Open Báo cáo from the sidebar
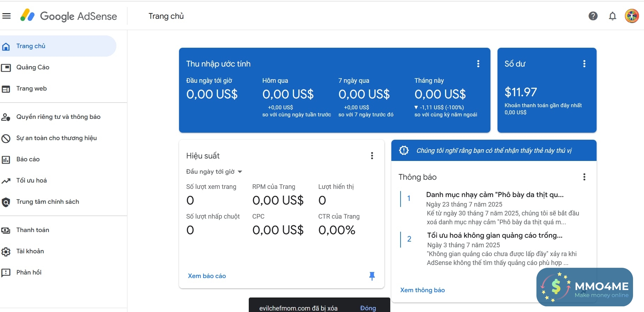644x312 pixels. click(x=28, y=159)
